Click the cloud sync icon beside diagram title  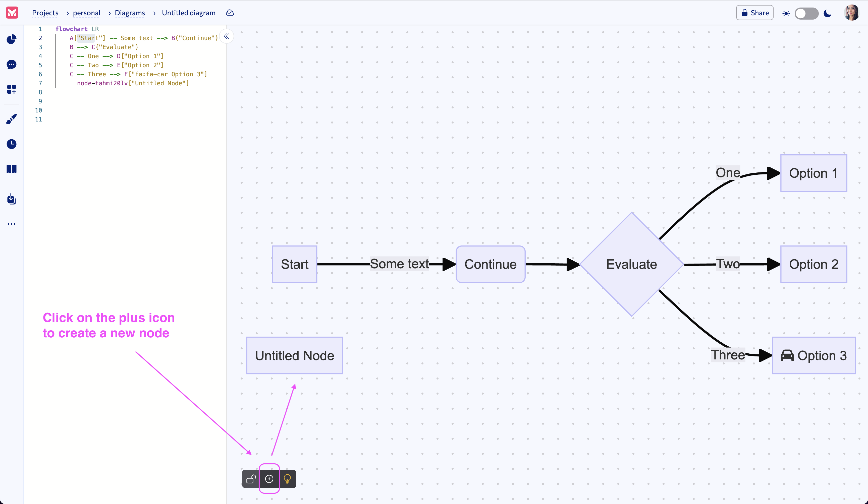click(x=230, y=13)
